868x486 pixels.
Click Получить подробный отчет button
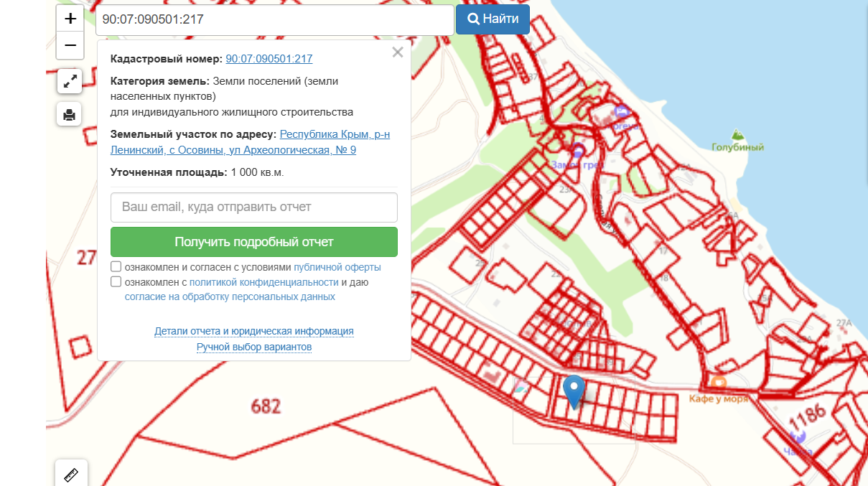254,242
